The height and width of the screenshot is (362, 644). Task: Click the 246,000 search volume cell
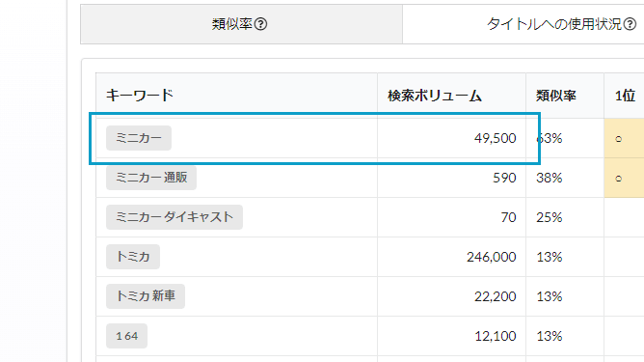(x=492, y=257)
